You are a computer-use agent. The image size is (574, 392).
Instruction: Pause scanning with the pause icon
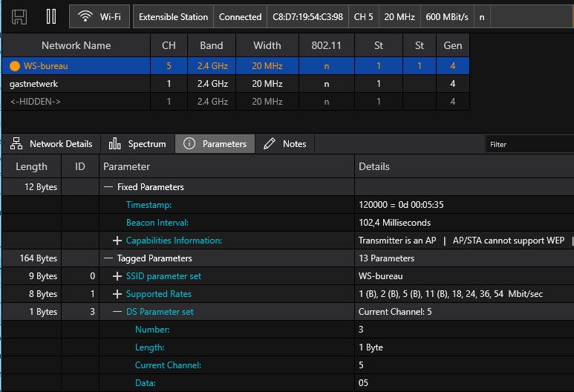tap(51, 16)
